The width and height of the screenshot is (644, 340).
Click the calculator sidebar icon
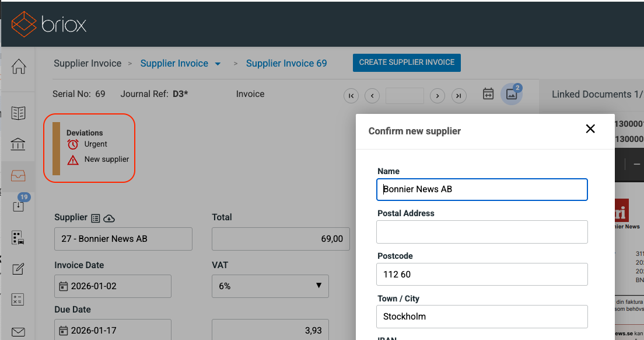[18, 300]
